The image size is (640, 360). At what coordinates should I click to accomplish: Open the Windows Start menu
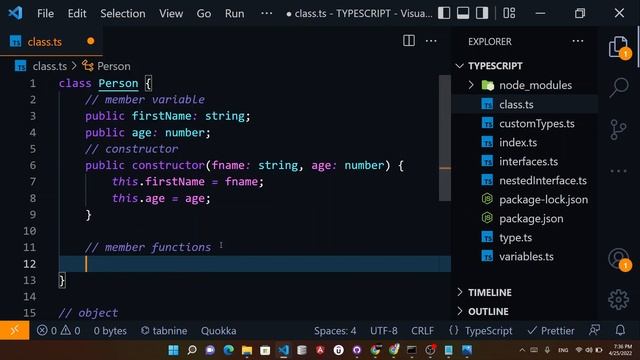click(173, 350)
